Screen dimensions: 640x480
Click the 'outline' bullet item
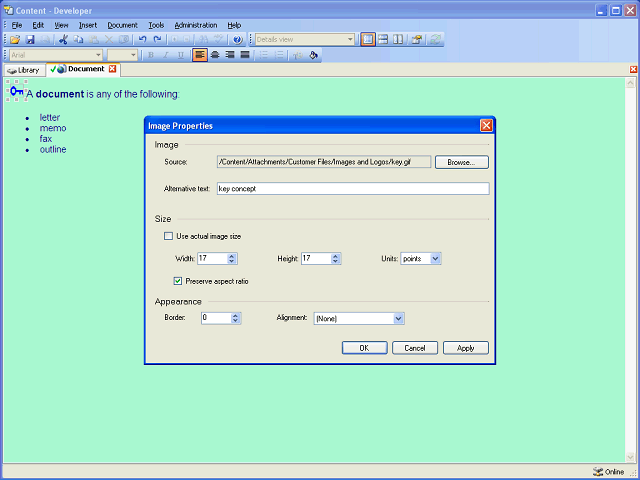[x=53, y=149]
